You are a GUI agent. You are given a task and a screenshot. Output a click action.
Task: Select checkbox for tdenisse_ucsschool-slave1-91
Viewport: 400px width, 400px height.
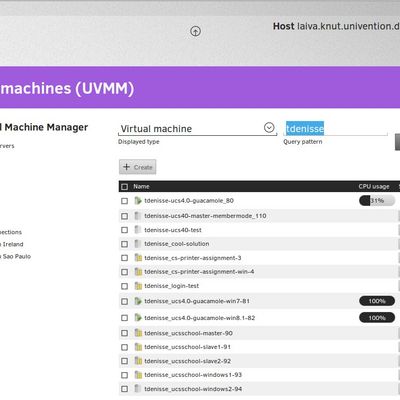[125, 347]
